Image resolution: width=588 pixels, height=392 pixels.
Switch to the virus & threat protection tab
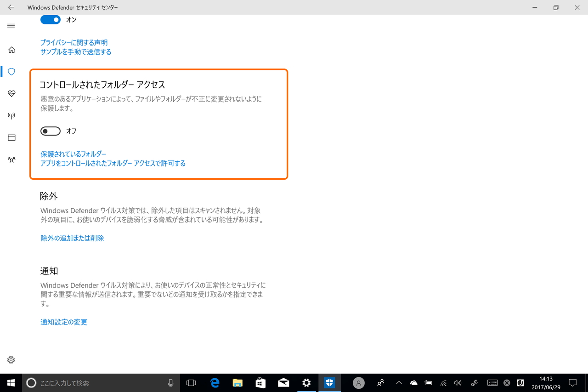[x=11, y=72]
